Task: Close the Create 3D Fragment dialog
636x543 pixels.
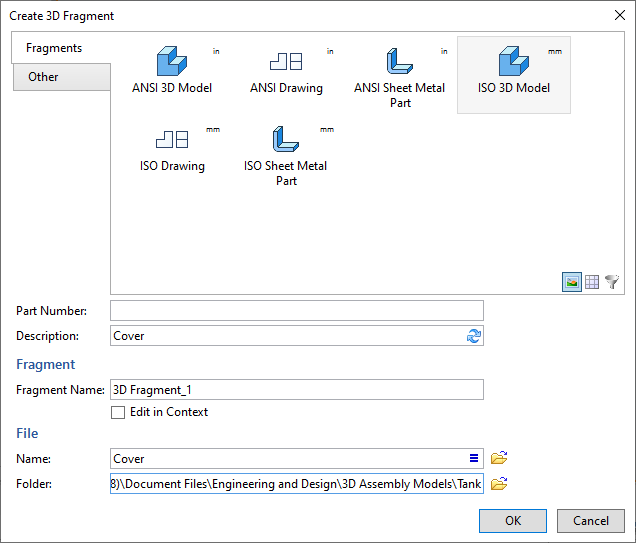Action: pyautogui.click(x=619, y=15)
